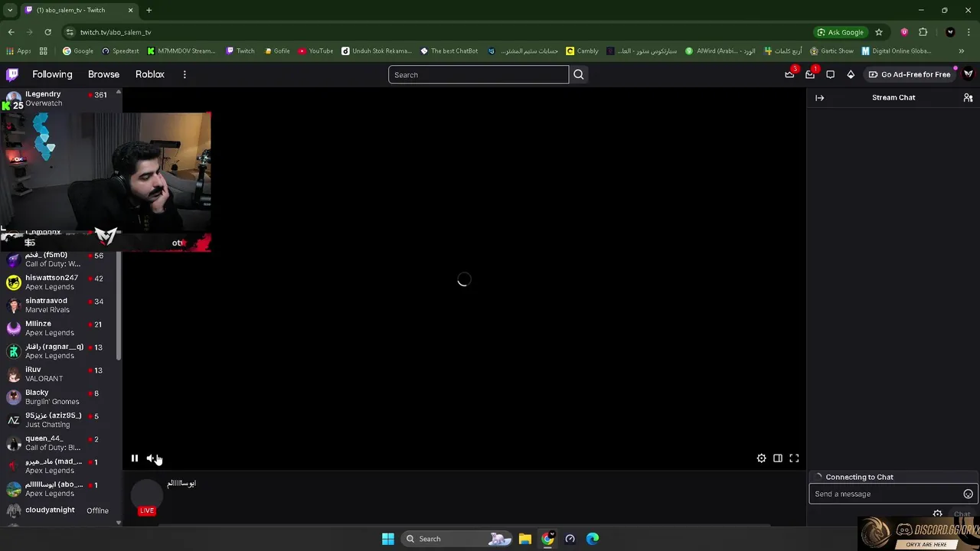Open queen_44_ channel in sidebar
This screenshot has width=980, height=551.
(x=60, y=443)
